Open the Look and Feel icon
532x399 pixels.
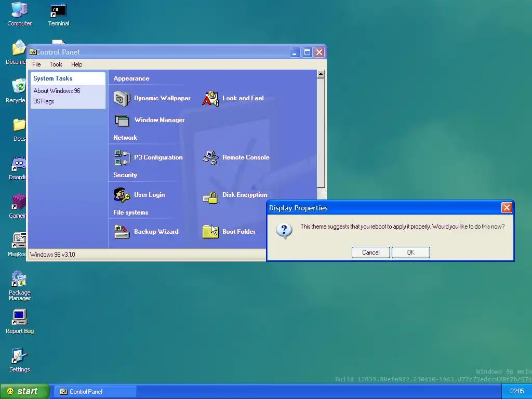click(x=210, y=98)
